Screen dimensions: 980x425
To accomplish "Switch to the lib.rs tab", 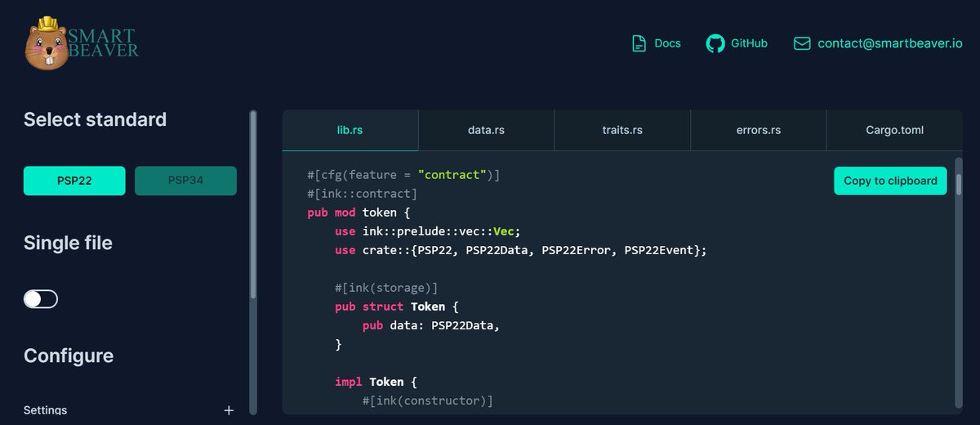I will [350, 130].
